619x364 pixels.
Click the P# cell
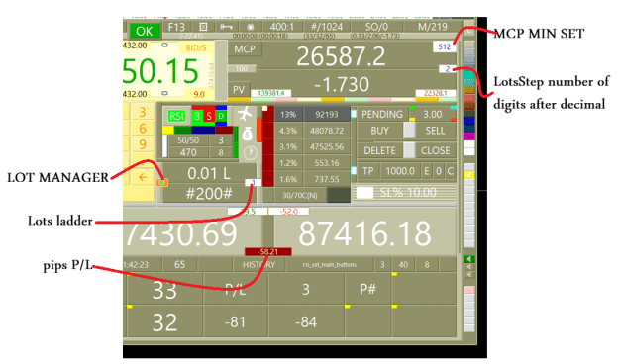pos(367,290)
